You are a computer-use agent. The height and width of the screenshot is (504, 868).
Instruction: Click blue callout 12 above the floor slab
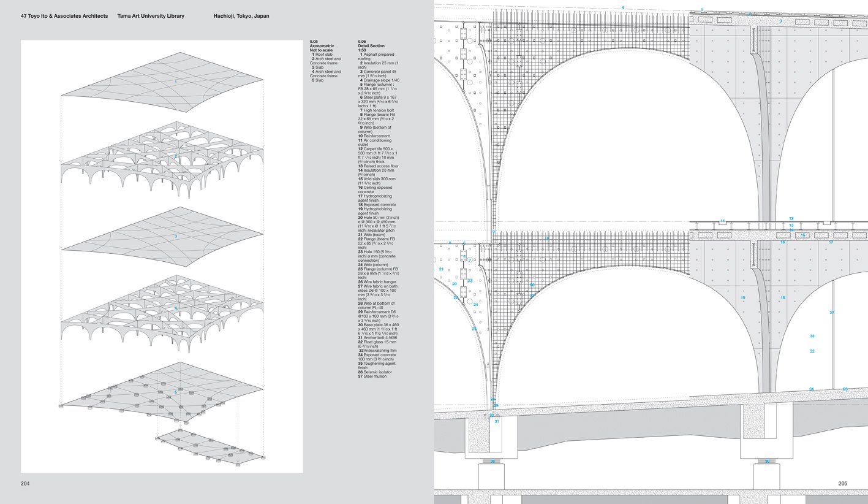pyautogui.click(x=791, y=219)
